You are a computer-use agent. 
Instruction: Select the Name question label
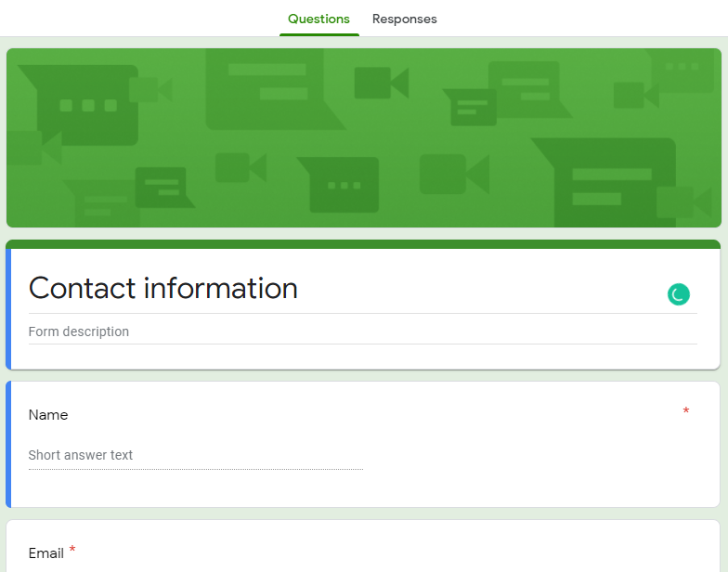click(48, 415)
